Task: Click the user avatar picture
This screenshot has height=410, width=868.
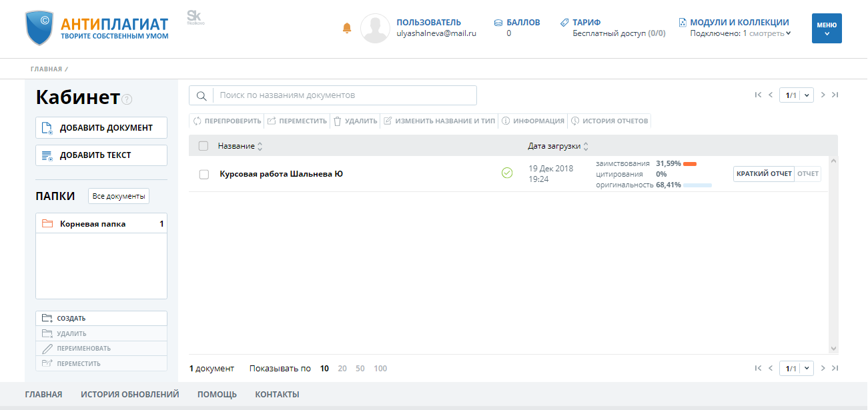Action: [375, 28]
